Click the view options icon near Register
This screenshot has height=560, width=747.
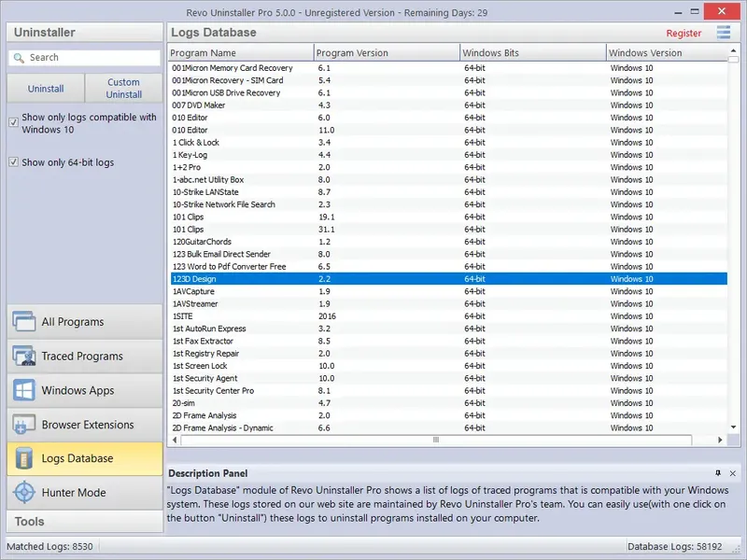pos(723,33)
